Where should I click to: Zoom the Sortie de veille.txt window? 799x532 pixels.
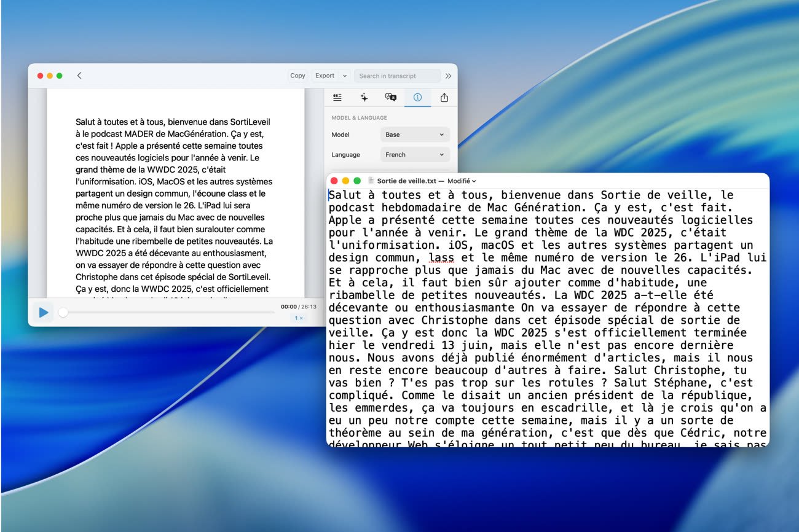357,181
